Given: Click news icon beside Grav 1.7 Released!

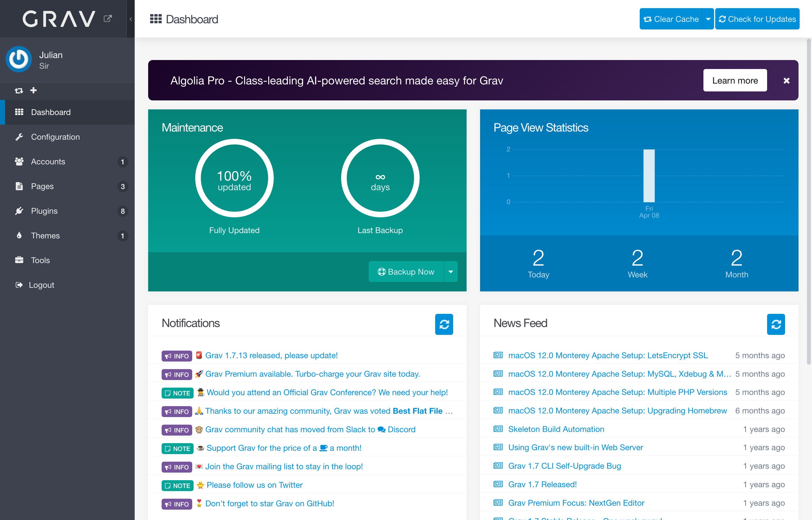Looking at the screenshot, I should [x=498, y=484].
